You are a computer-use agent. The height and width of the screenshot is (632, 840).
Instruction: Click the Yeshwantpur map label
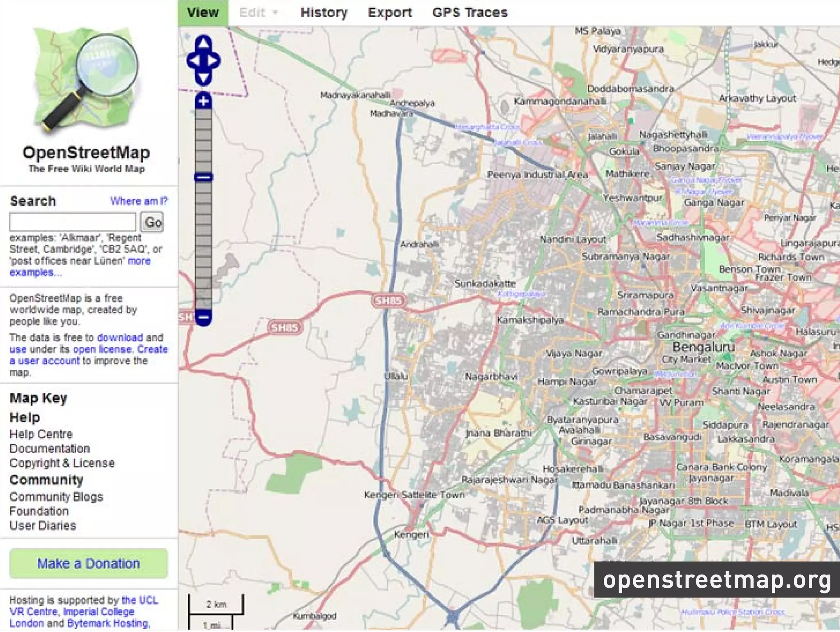pyautogui.click(x=632, y=198)
